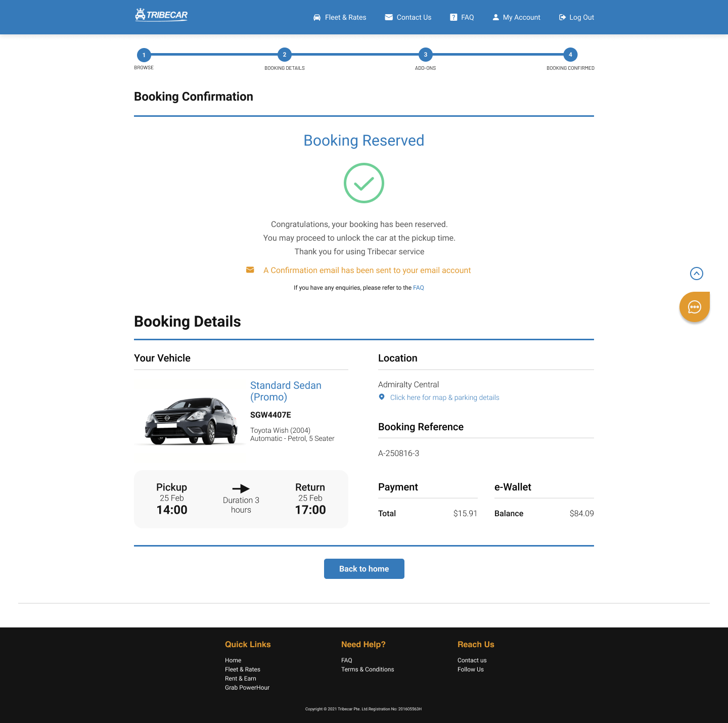This screenshot has height=723, width=728.
Task: Click the arrow icon between Pickup and Return
Action: pos(241,488)
